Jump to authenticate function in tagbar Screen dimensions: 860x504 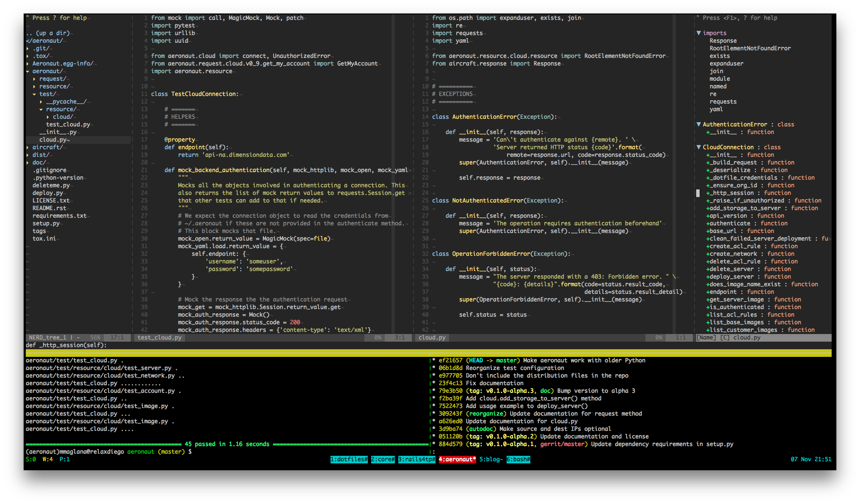pyautogui.click(x=730, y=223)
